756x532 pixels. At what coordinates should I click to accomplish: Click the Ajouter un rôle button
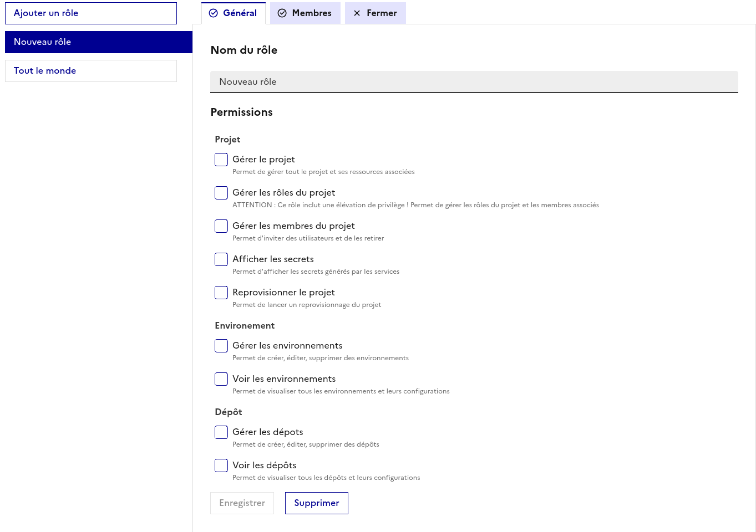pos(91,13)
